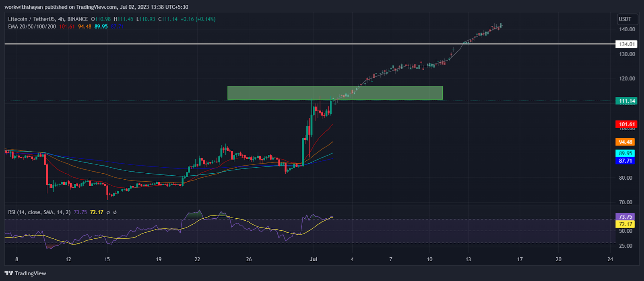The height and width of the screenshot is (281, 644).
Task: Click the USDT currency label
Action: point(625,19)
